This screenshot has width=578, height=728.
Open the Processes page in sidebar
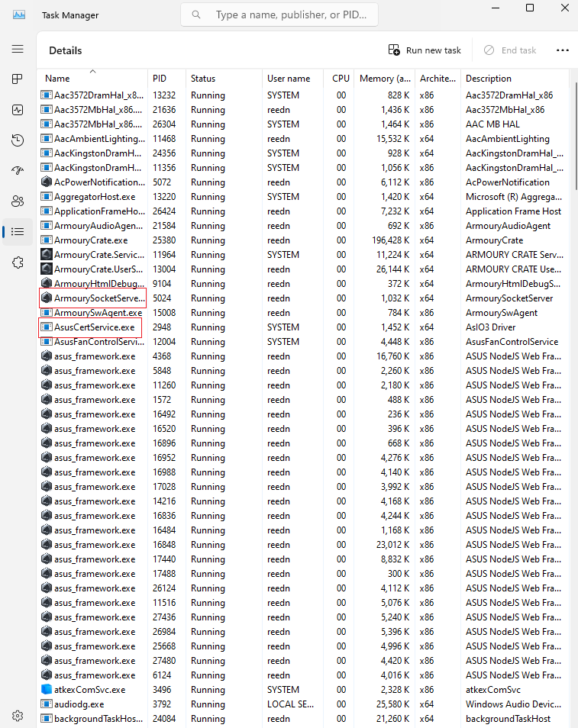pyautogui.click(x=18, y=79)
